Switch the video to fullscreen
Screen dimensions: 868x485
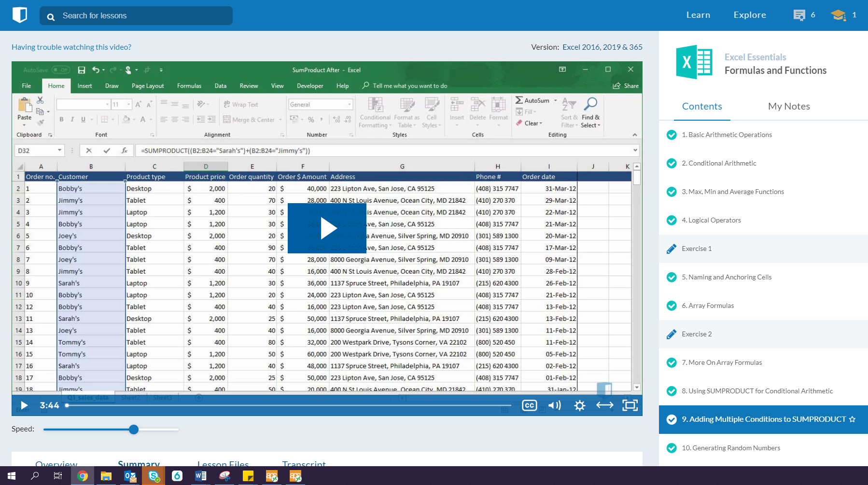(630, 405)
